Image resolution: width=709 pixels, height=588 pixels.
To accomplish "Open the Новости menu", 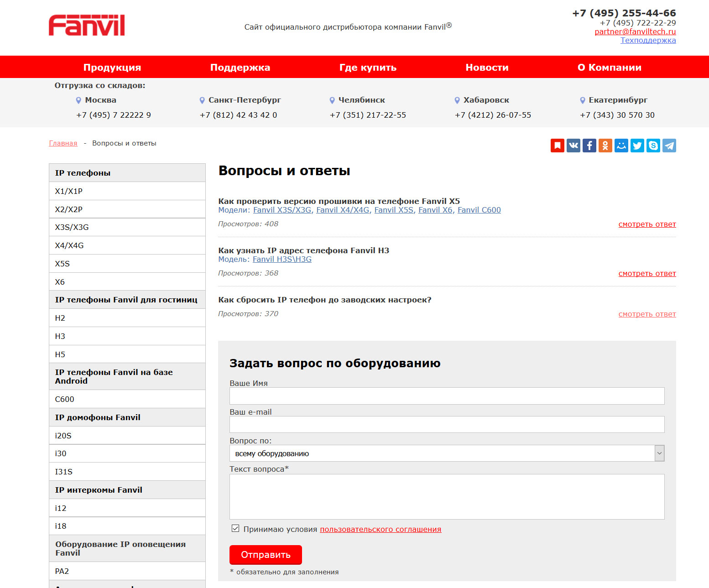I will (487, 68).
